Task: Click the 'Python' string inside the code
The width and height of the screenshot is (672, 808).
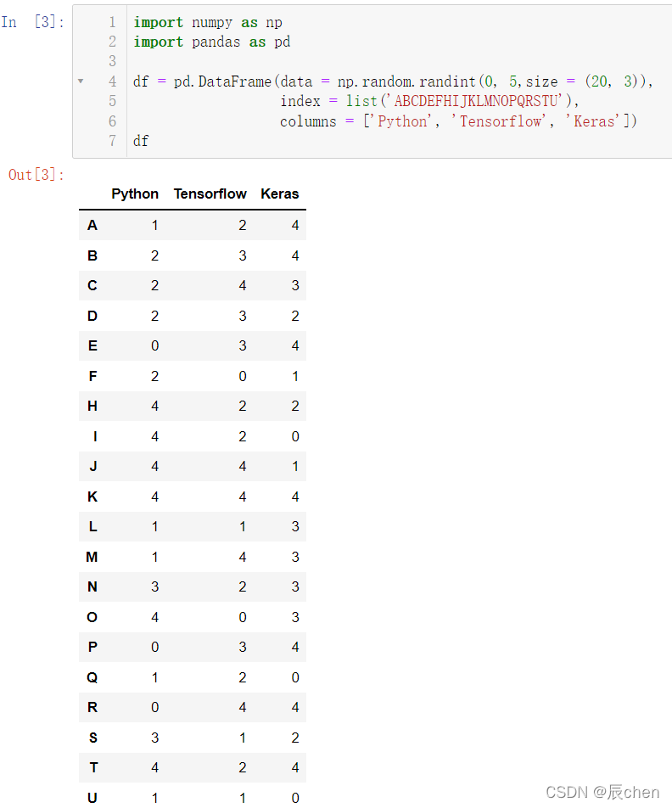Action: [x=402, y=121]
